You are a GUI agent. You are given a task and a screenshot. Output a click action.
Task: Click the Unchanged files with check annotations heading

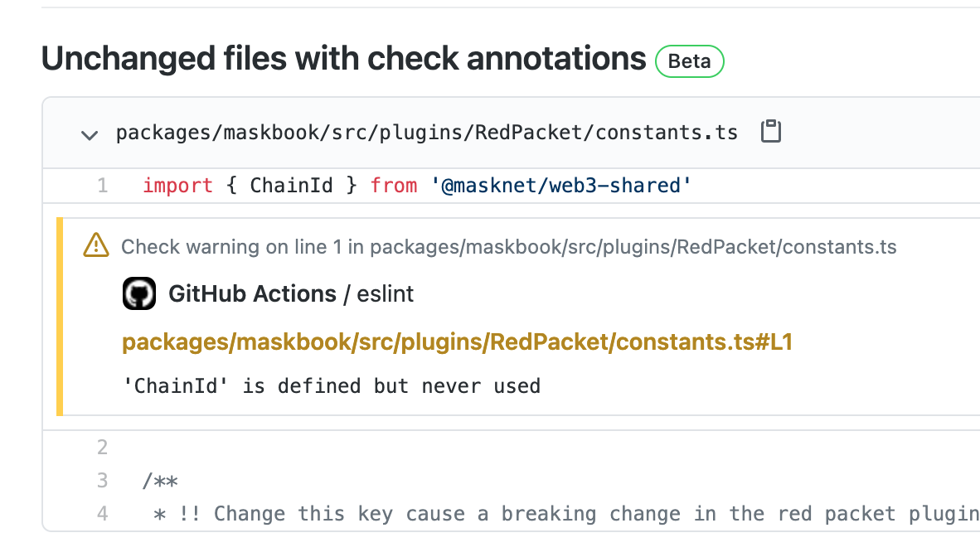pos(344,59)
